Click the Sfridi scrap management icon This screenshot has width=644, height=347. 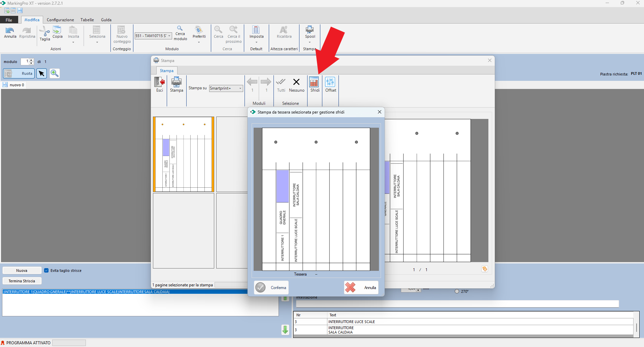pyautogui.click(x=314, y=83)
